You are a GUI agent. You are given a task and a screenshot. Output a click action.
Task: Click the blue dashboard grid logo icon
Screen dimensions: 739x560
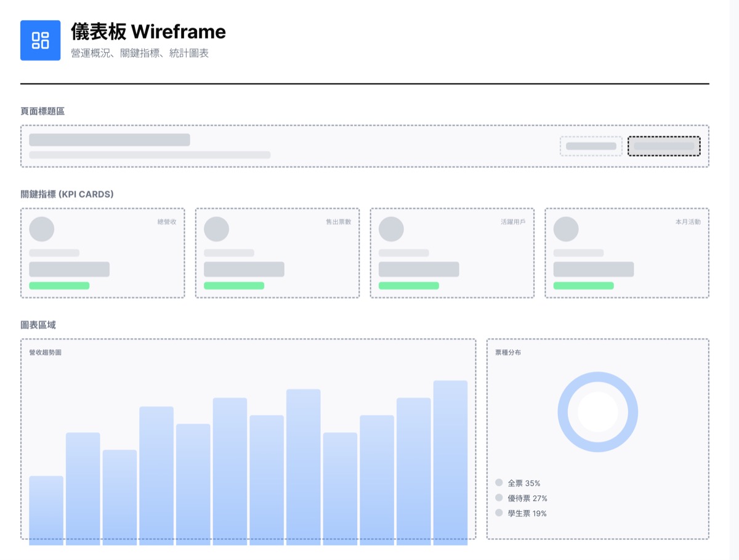coord(40,41)
